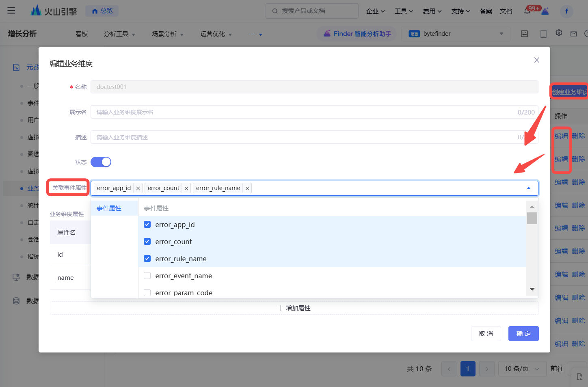Open notification bell with 99+ badge
The width and height of the screenshot is (588, 387).
coord(527,11)
